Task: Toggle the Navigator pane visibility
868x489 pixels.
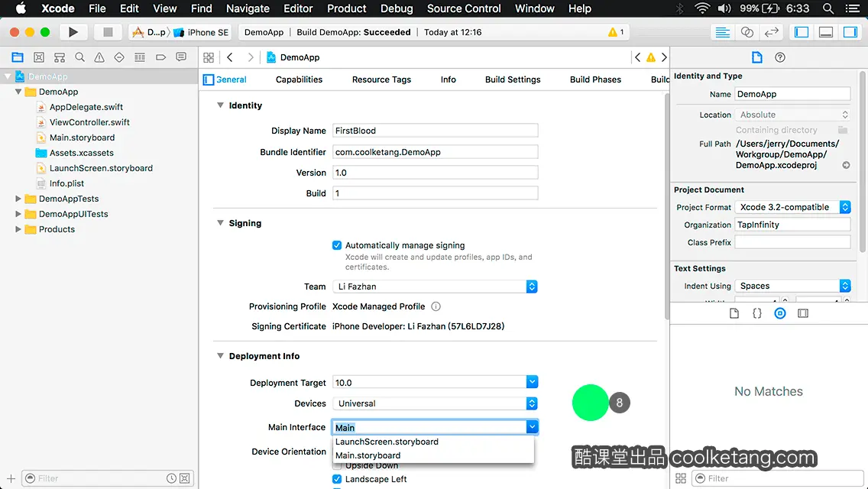Action: [x=801, y=32]
